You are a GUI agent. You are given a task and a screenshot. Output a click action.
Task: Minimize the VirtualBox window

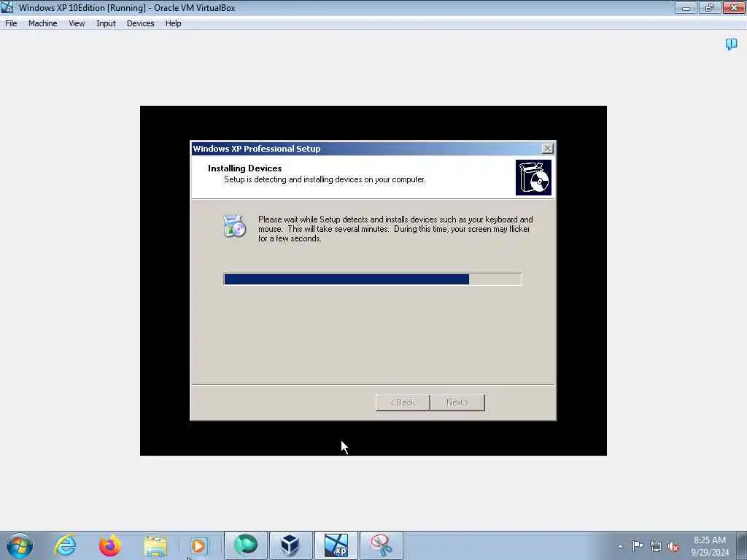686,7
